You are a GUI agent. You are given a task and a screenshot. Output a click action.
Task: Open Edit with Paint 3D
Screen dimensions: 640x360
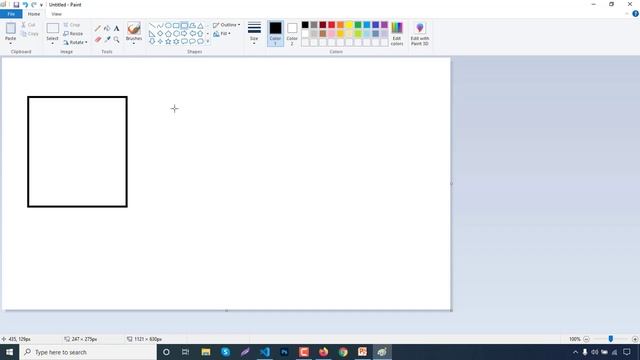(420, 33)
